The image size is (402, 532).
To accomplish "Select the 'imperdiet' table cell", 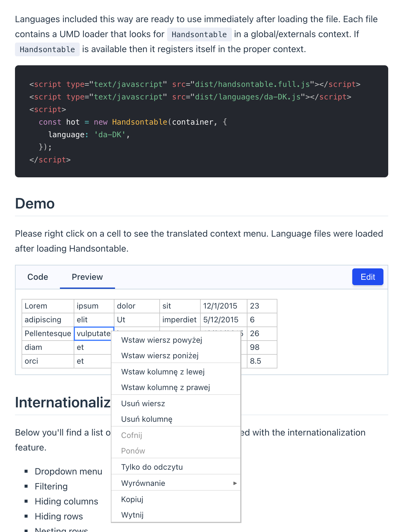I will pyautogui.click(x=180, y=320).
